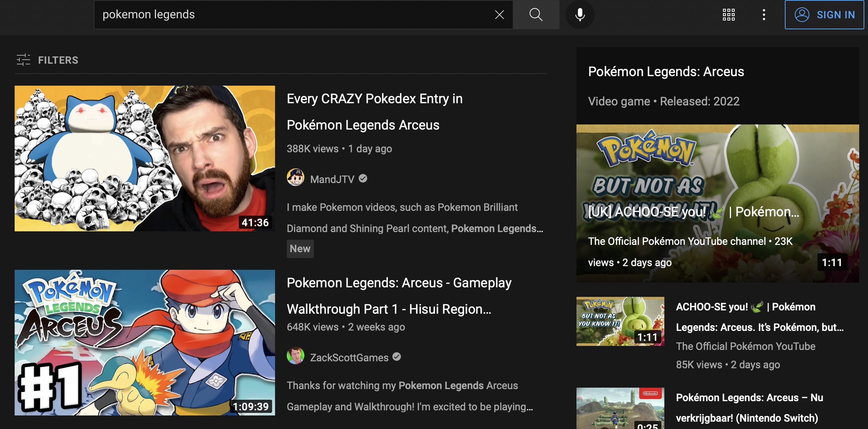Click the filters slider icon
868x429 pixels.
[x=23, y=60]
